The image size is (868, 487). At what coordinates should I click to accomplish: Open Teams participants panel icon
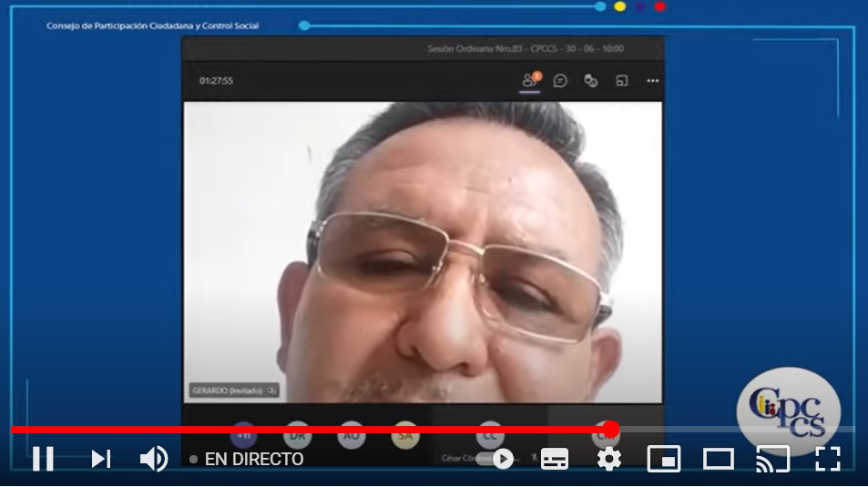pyautogui.click(x=530, y=81)
